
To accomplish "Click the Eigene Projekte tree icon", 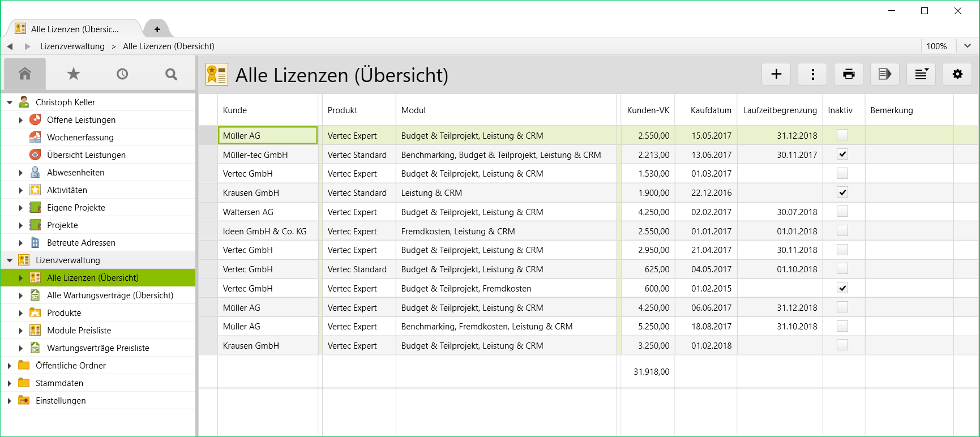I will click(x=35, y=207).
